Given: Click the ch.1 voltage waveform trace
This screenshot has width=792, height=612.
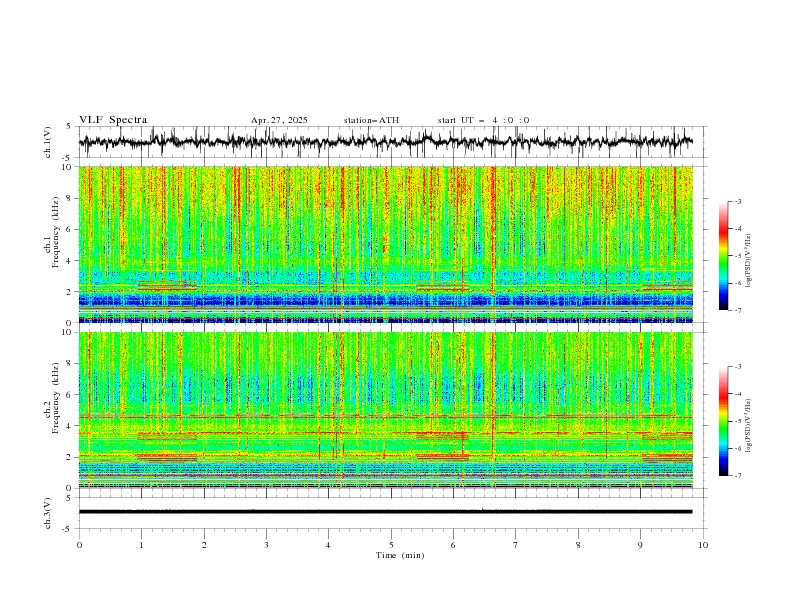Looking at the screenshot, I should click(x=386, y=141).
